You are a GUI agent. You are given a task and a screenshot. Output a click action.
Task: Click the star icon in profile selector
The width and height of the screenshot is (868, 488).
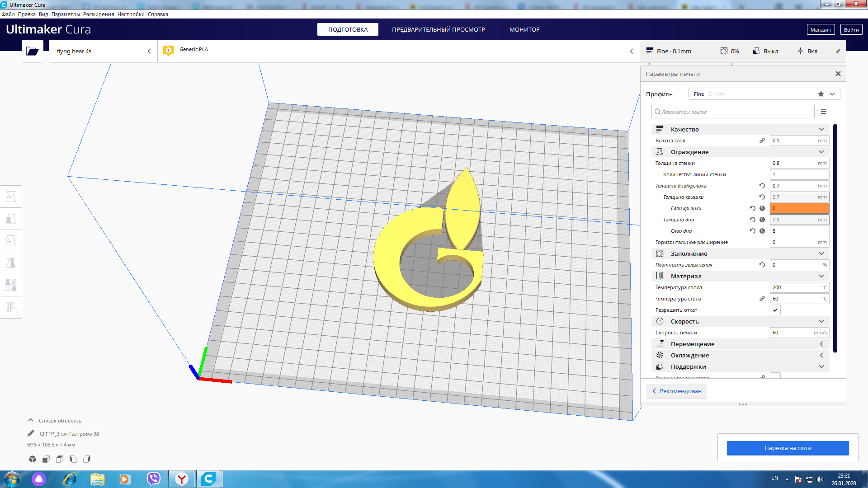[821, 94]
